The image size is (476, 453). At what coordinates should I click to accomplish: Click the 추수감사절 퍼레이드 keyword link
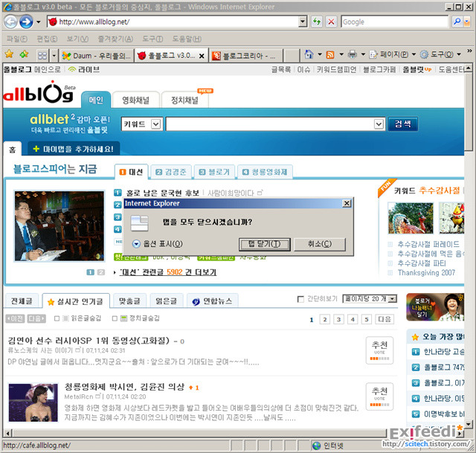tap(428, 245)
